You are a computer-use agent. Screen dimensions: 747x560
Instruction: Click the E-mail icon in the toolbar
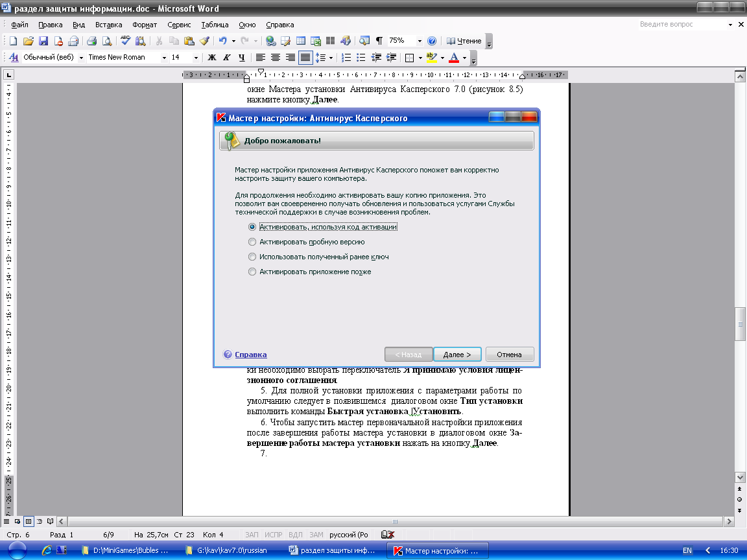pos(73,41)
